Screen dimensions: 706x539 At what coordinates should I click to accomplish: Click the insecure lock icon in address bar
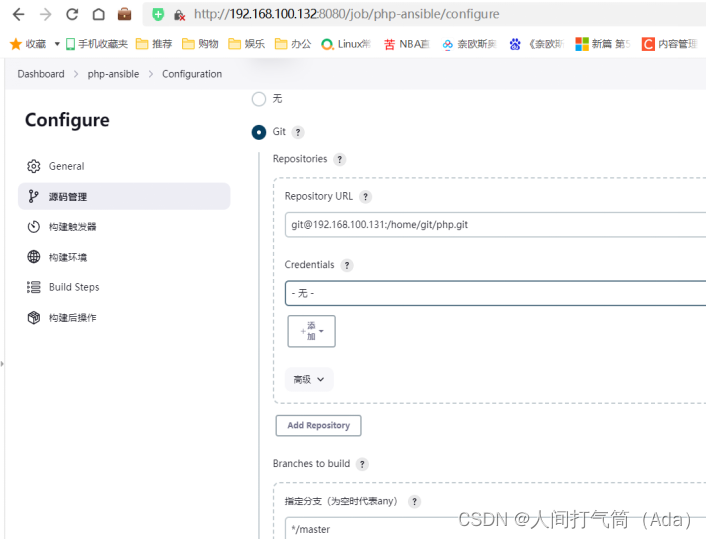pos(179,15)
